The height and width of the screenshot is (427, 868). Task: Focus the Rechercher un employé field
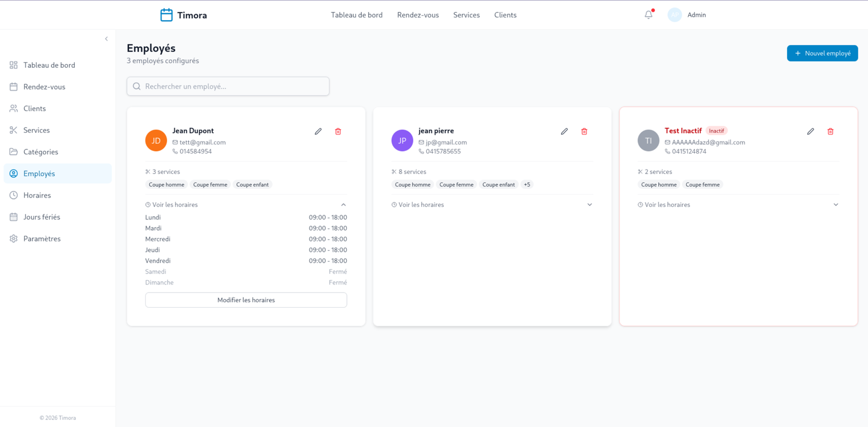(228, 86)
